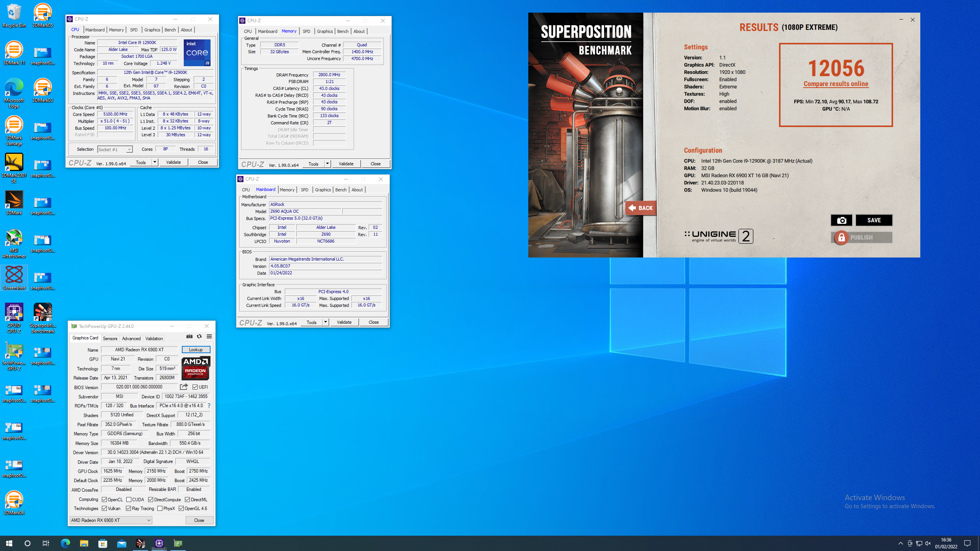Toggle OpenCL checkbox in GPU-Z
980x551 pixels.
[x=104, y=499]
